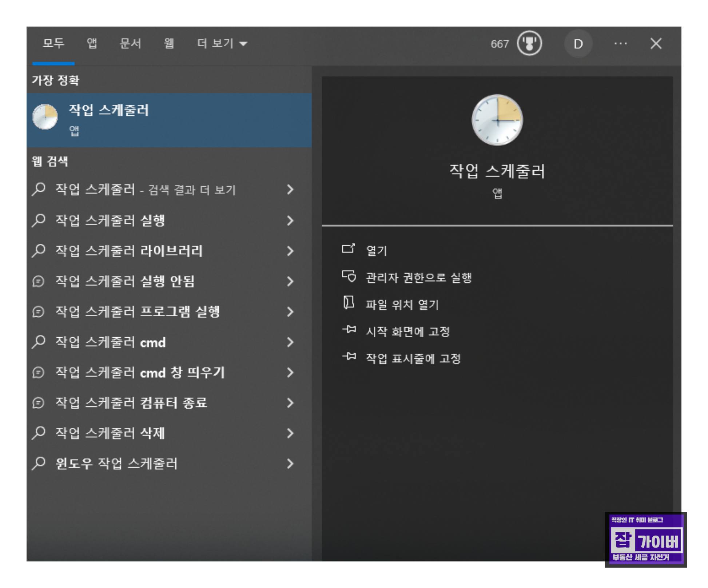
Task: Select the 웹 filter tab
Action: [x=169, y=44]
